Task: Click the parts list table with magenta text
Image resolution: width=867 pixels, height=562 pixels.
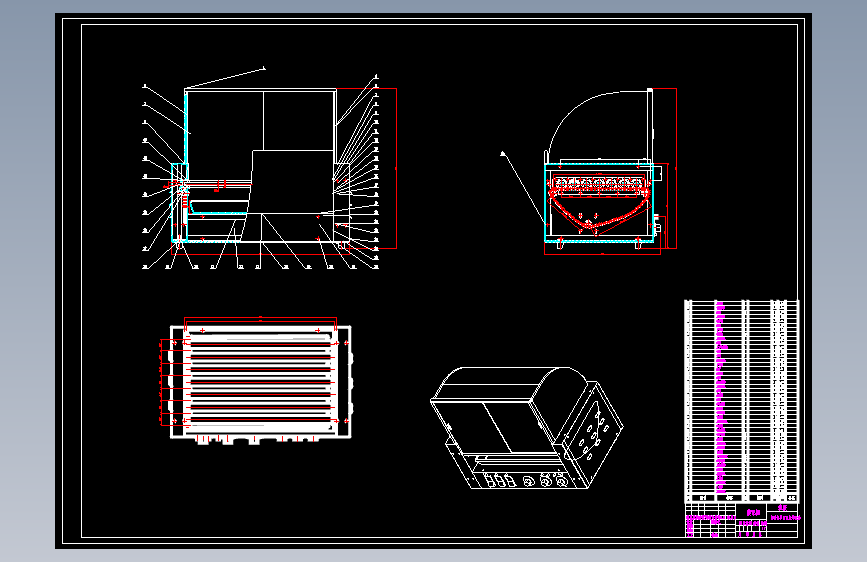Action: pos(741,401)
